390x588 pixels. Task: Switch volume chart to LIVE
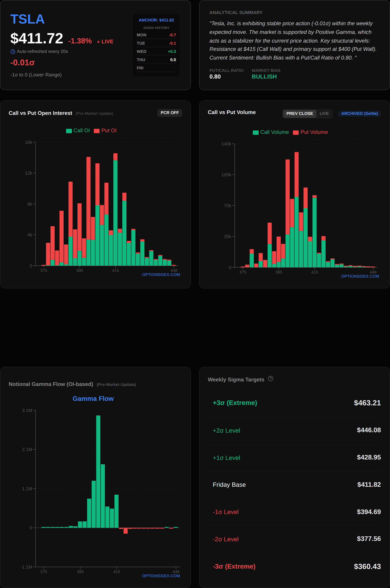[x=324, y=113]
